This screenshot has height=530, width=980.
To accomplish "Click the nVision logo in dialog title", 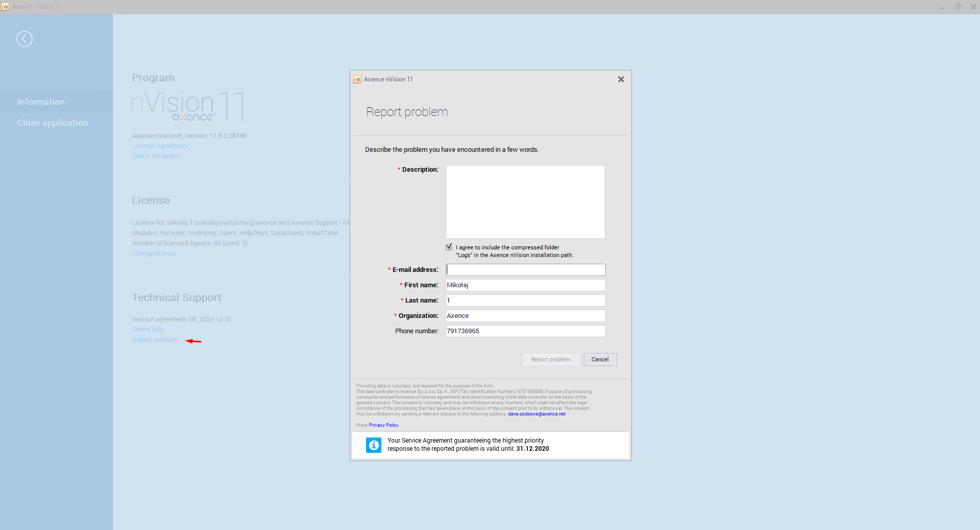I will (357, 79).
